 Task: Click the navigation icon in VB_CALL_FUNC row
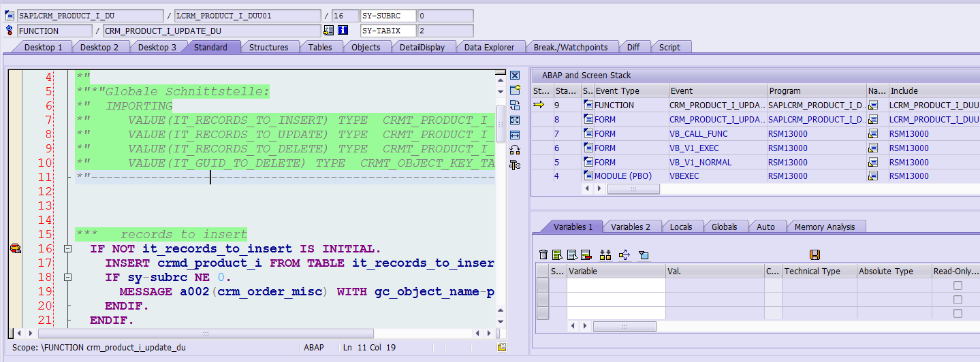click(x=873, y=134)
